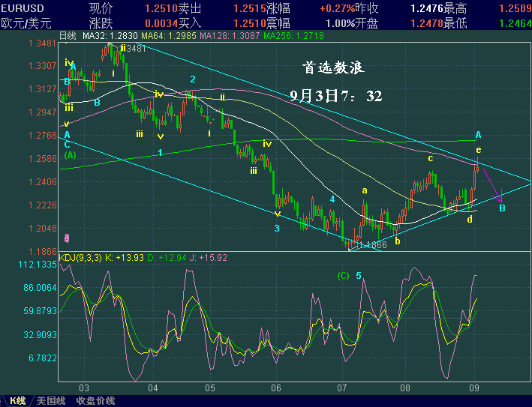
Task: Click the 09 month marker on time axis
Action: (x=474, y=388)
